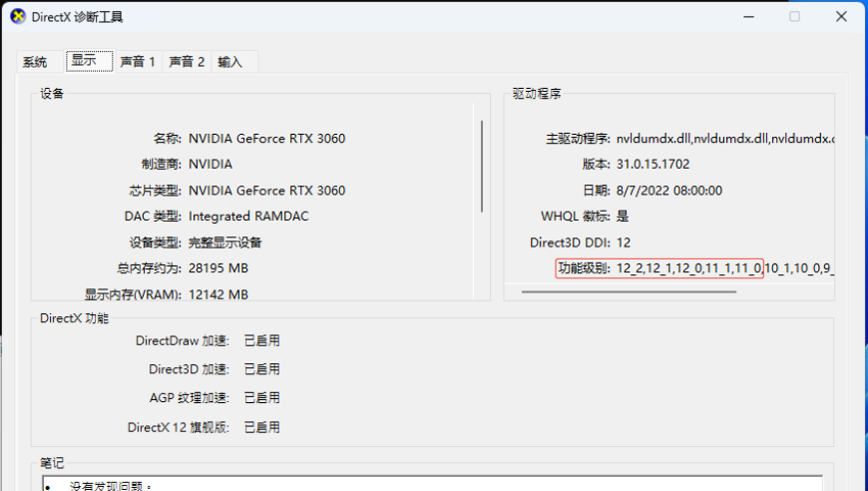Click feature levels value 12_2,12_1,12_0
The width and height of the screenshot is (868, 491).
click(x=725, y=268)
